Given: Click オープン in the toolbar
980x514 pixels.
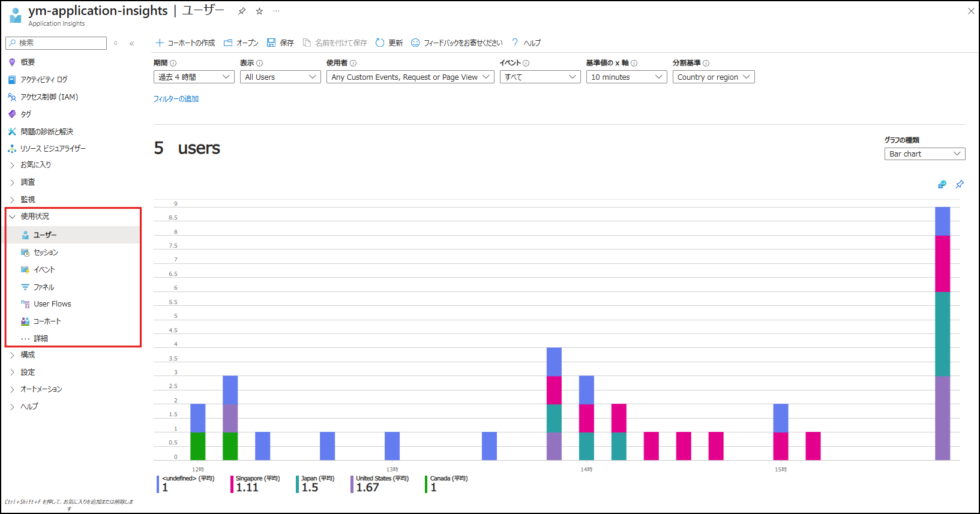Looking at the screenshot, I should 241,43.
